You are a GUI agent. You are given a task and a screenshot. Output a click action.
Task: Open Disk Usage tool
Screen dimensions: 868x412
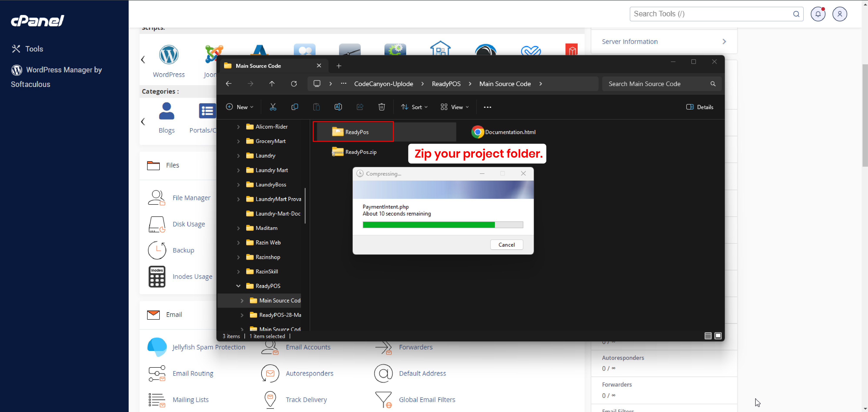(188, 224)
